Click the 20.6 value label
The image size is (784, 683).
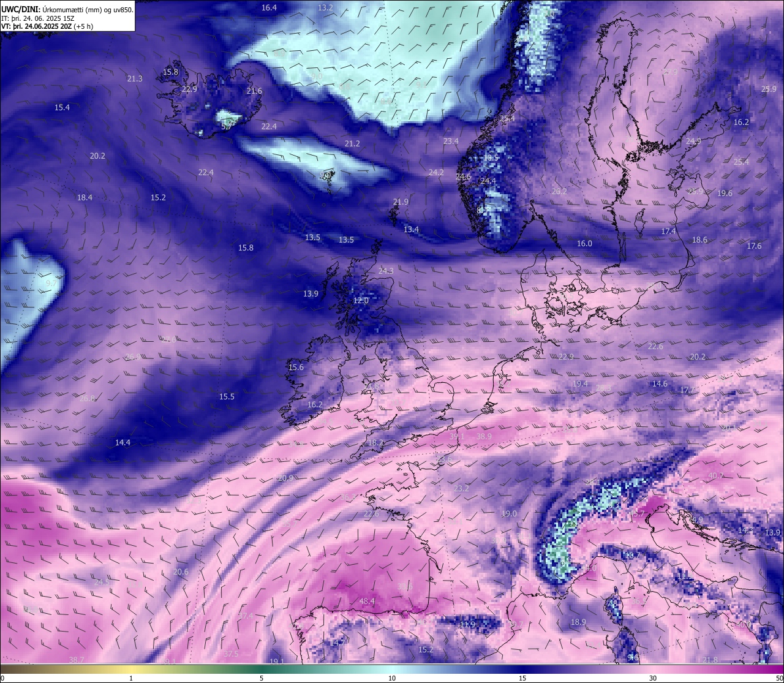[x=181, y=572]
